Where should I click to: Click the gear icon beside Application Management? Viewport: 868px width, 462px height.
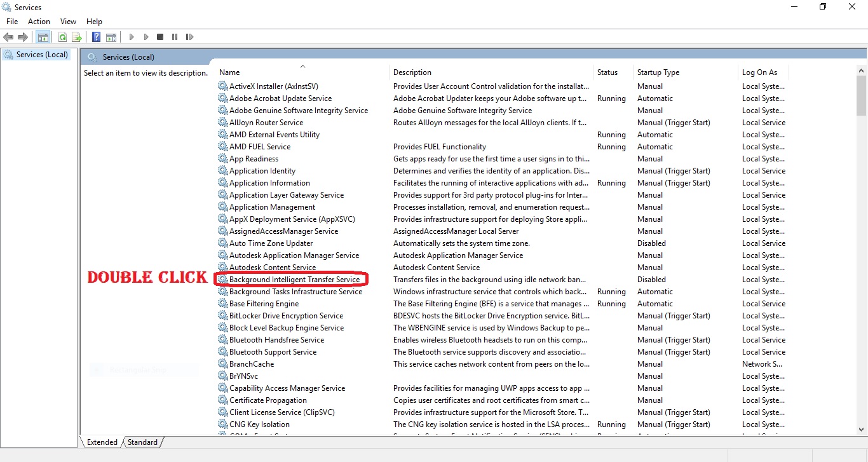pyautogui.click(x=222, y=207)
